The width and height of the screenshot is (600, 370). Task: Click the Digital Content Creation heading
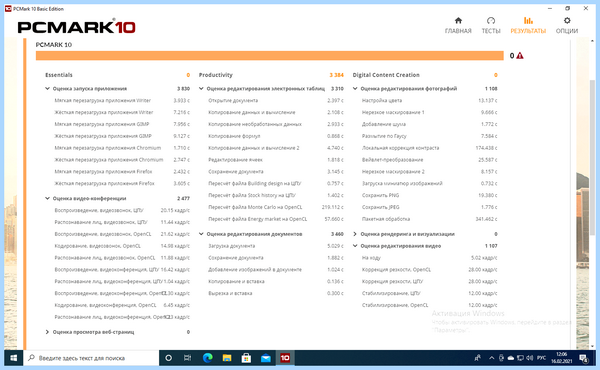tap(386, 75)
